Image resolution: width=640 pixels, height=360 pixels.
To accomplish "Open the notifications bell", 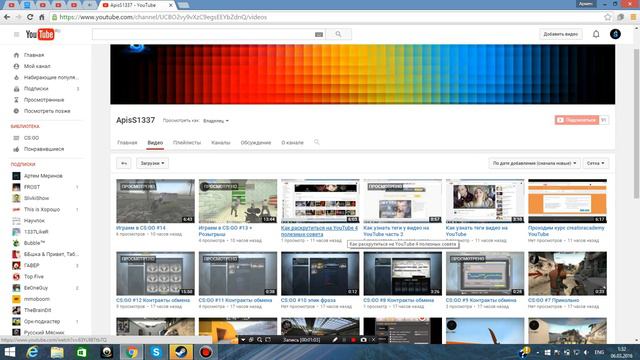I will [x=596, y=34].
